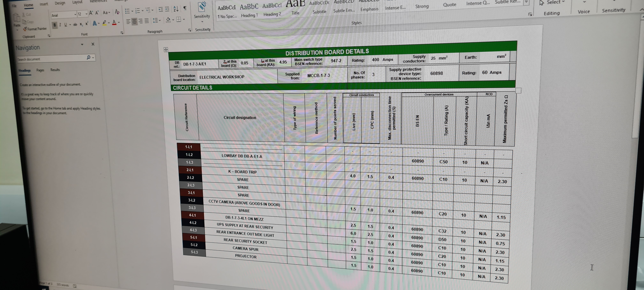Apply bullet list formatting
The image size is (644, 290).
tap(127, 11)
